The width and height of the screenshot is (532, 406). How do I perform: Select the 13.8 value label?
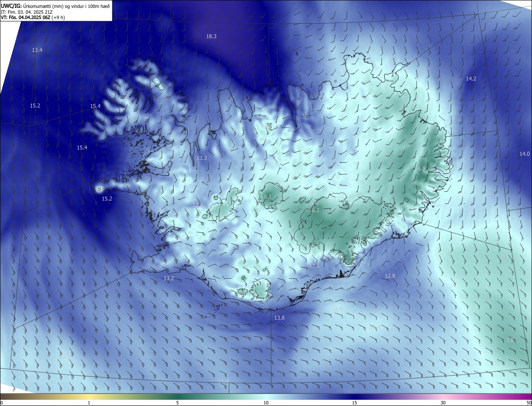point(279,318)
